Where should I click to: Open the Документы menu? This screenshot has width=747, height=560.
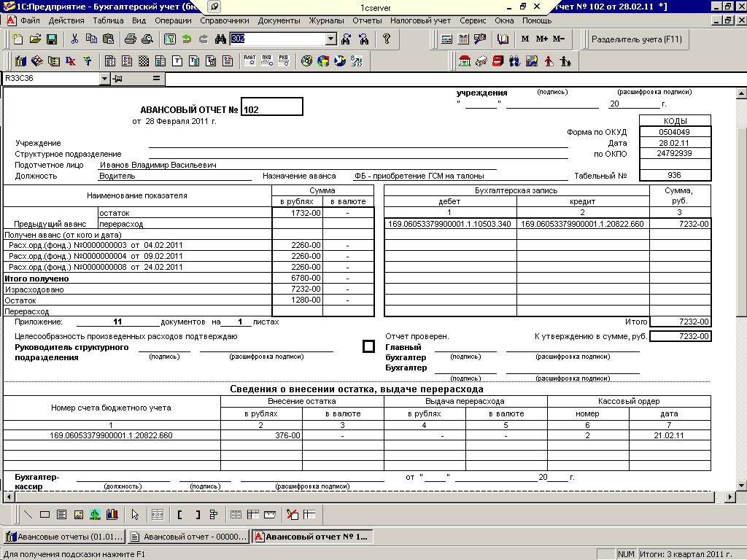279,21
